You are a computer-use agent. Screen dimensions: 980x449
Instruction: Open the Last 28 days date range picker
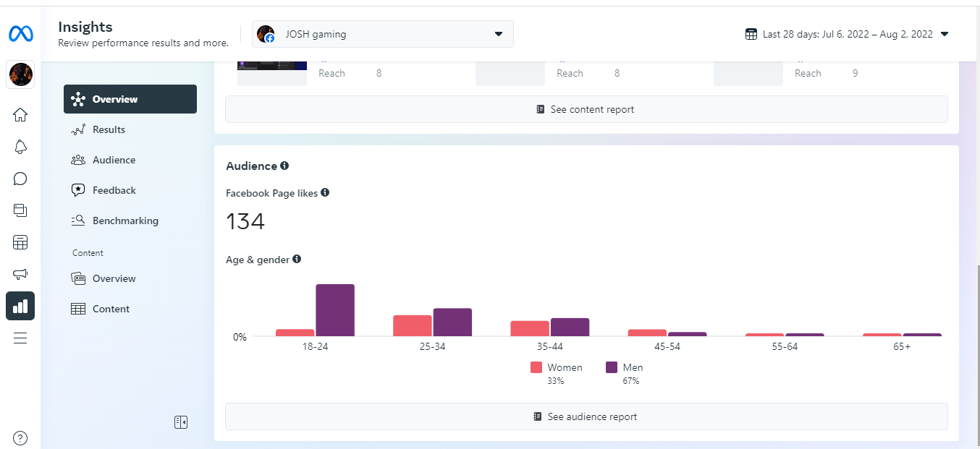pyautogui.click(x=847, y=34)
